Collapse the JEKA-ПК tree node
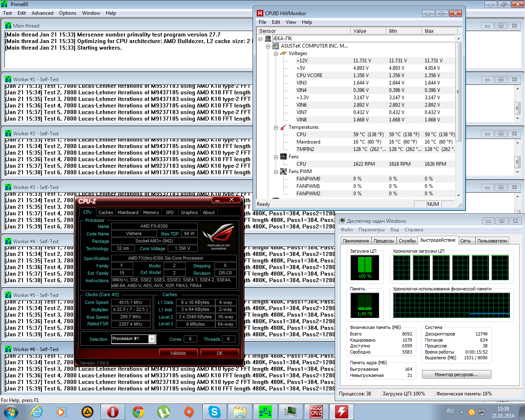Screen dimensions: 525x420 click(260, 39)
